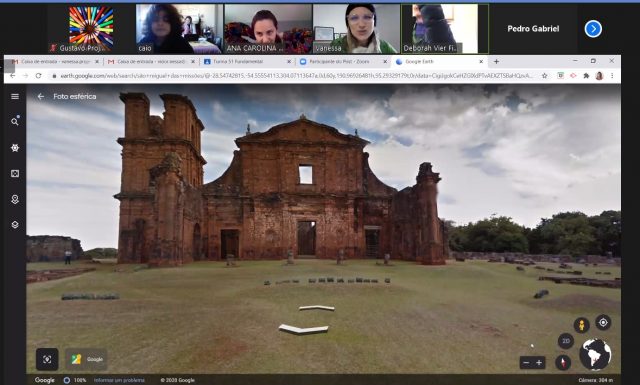Viewport: 640px width, 385px height.
Task: Open Google Earth search tool
Action: (15, 121)
